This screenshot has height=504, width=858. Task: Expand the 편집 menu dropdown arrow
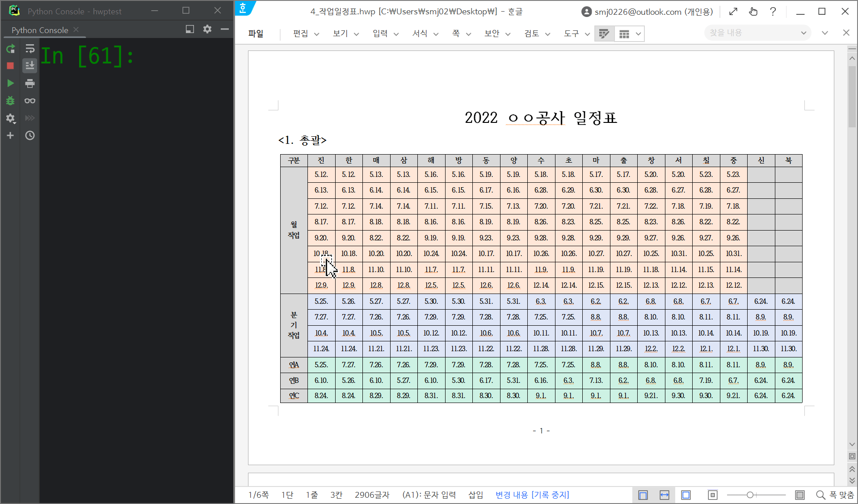coord(317,34)
